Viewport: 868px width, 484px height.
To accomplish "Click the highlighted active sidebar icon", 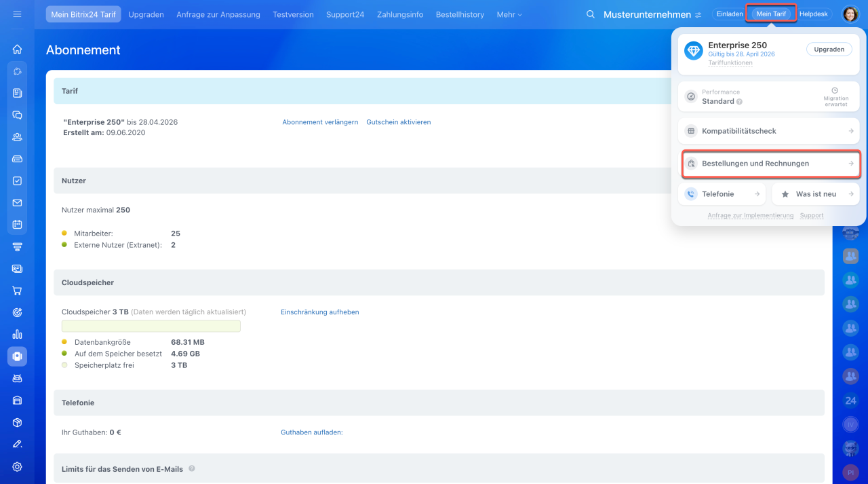I will tap(17, 356).
